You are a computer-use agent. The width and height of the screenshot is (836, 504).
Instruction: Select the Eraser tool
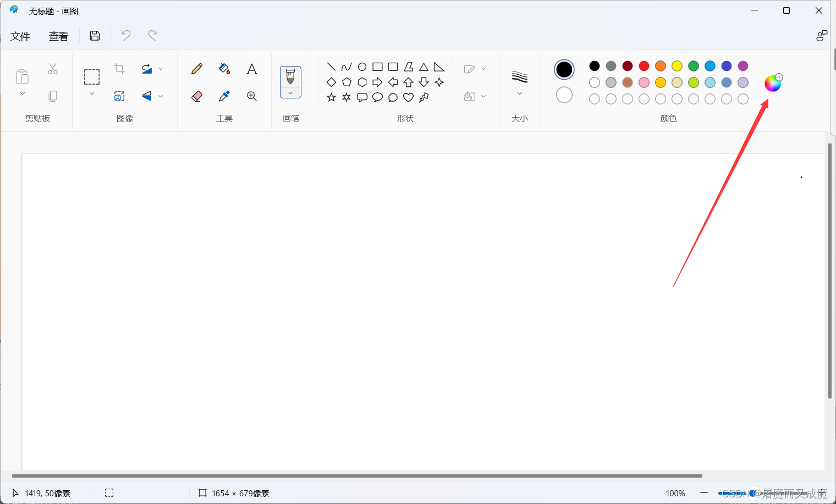pyautogui.click(x=197, y=96)
